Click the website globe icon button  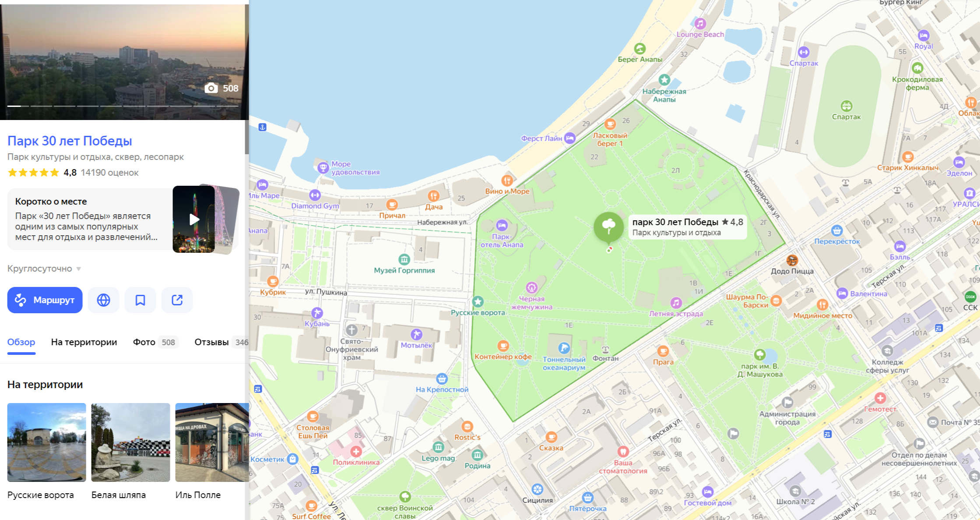pyautogui.click(x=103, y=300)
